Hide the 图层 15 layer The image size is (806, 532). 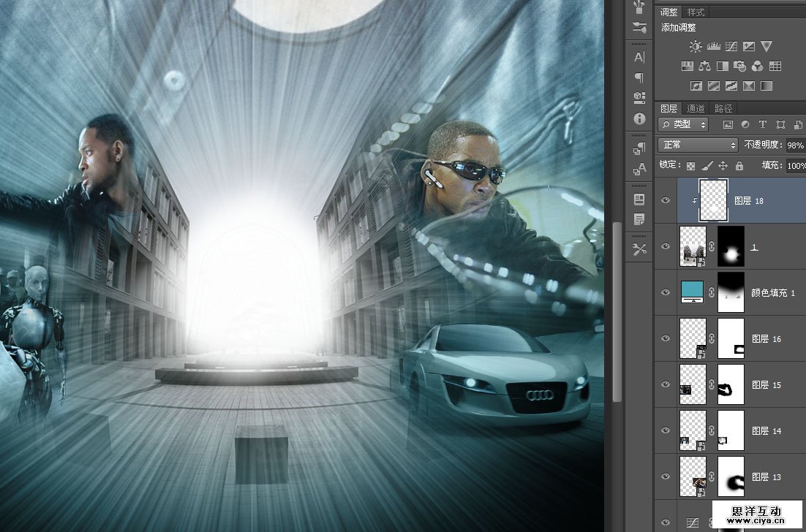665,384
